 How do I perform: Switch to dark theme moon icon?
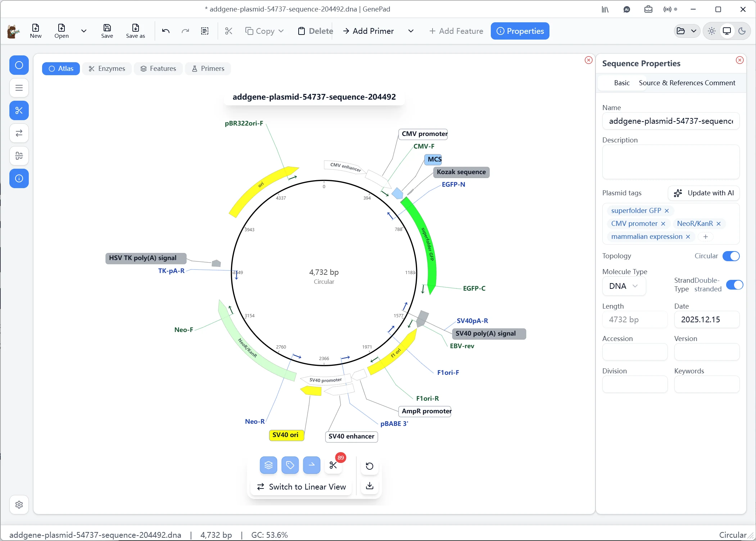pyautogui.click(x=742, y=31)
